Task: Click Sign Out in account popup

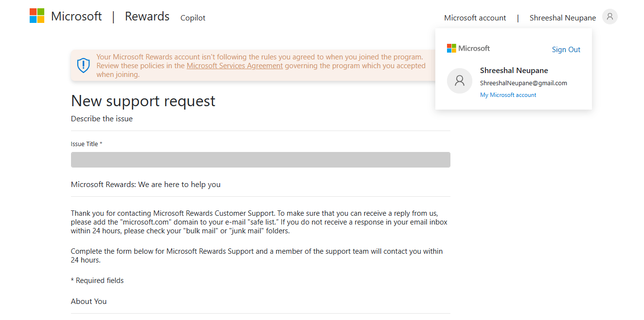Action: click(x=566, y=49)
